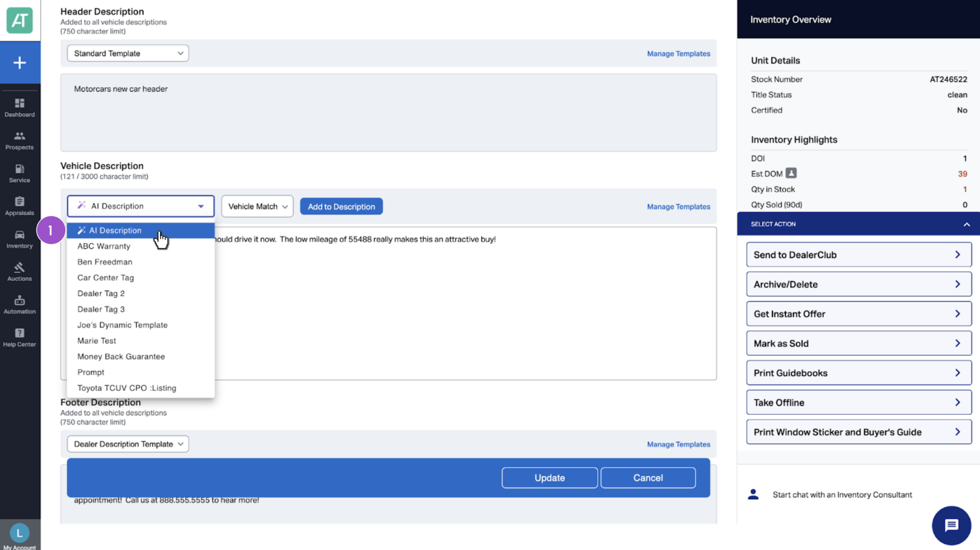This screenshot has width=980, height=550.
Task: Open Auctions in the sidebar
Action: [x=20, y=272]
